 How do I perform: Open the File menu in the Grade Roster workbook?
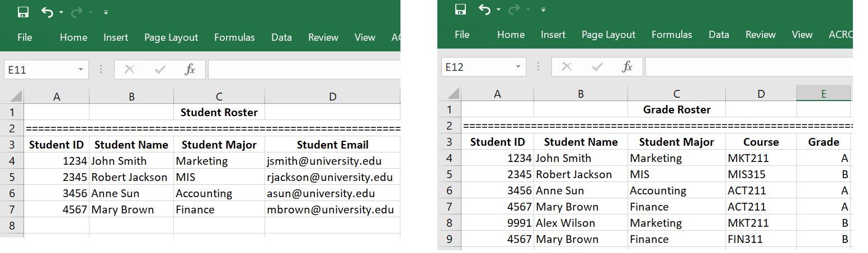[x=462, y=35]
